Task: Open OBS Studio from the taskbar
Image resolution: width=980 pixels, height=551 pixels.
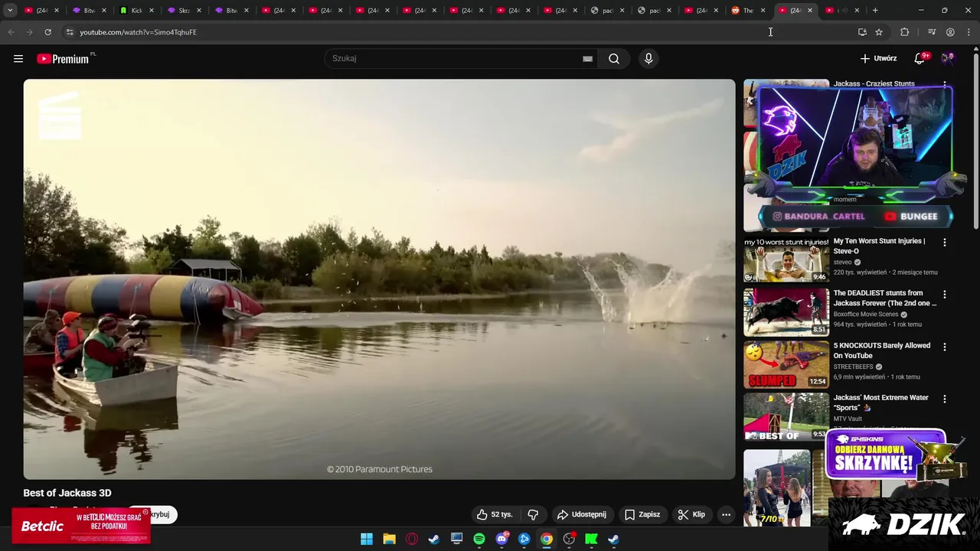Action: pyautogui.click(x=569, y=539)
